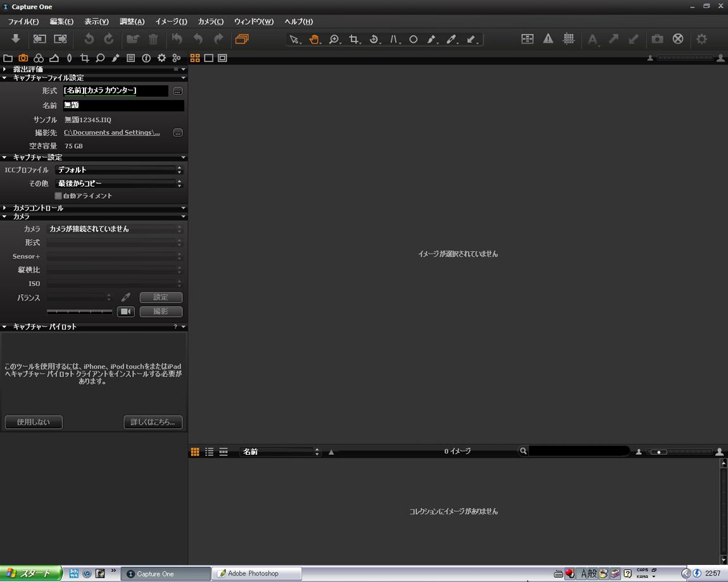
Task: Click the proof margin layout icon
Action: coord(527,39)
